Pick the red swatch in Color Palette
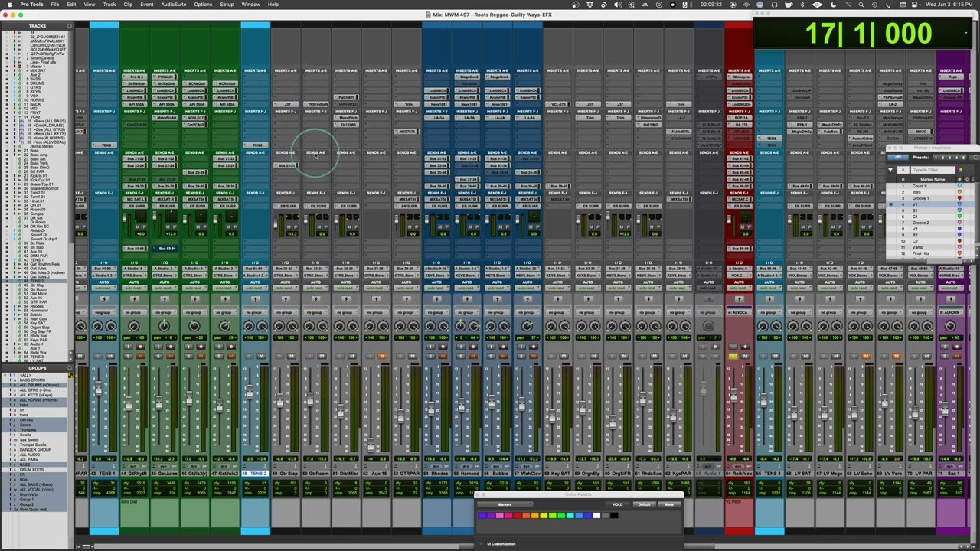 518,515
